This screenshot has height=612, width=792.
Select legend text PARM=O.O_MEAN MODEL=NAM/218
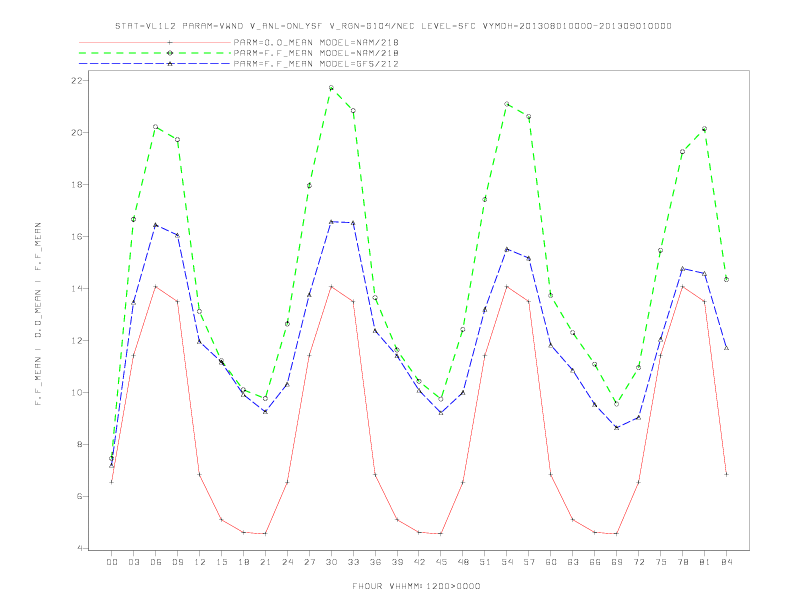pos(316,42)
